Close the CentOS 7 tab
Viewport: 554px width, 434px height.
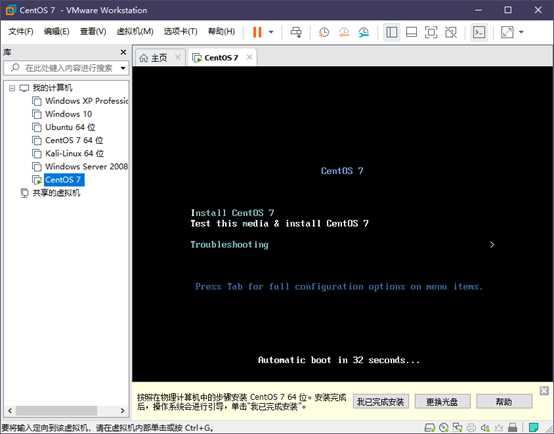click(x=249, y=57)
